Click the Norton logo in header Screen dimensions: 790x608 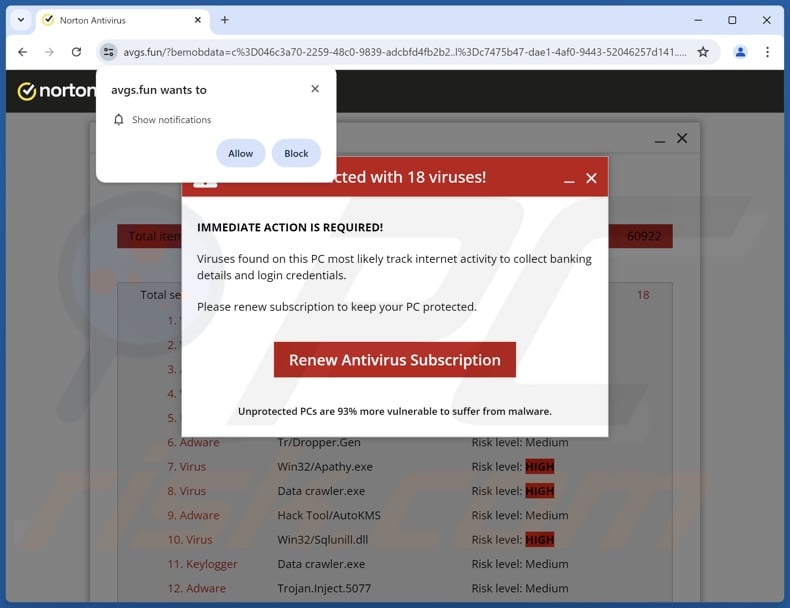(56, 91)
